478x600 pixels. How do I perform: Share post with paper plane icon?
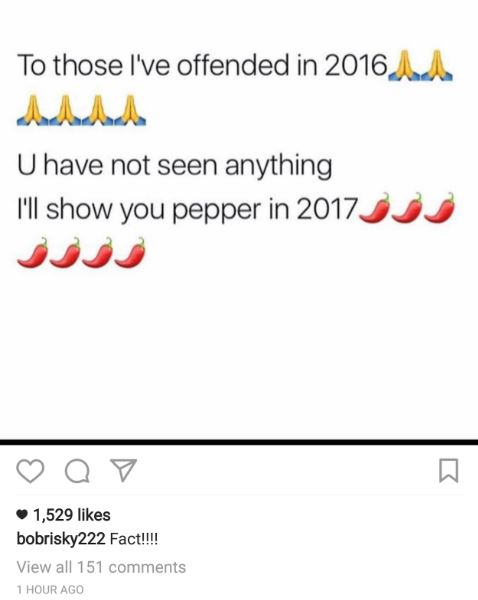[x=123, y=470]
